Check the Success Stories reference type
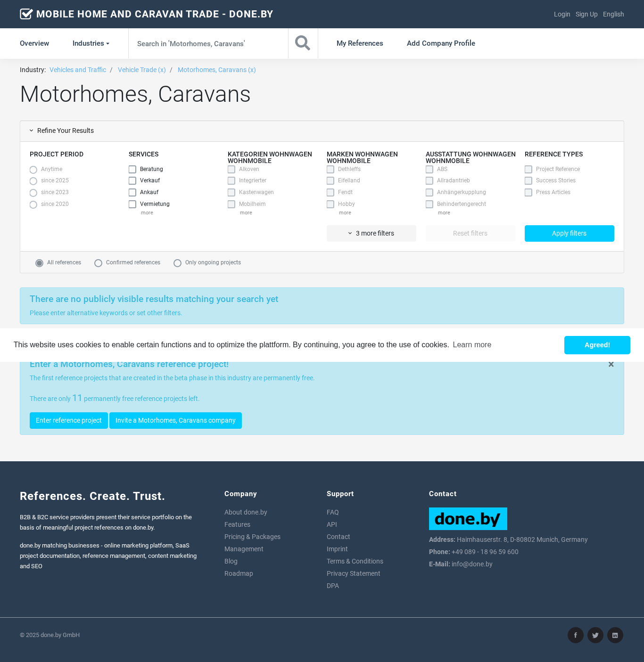 click(x=528, y=180)
